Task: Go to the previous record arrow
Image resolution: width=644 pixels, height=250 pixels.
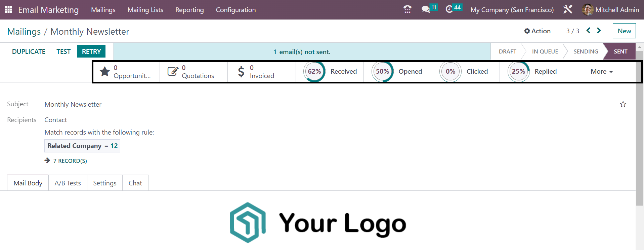Action: (589, 31)
